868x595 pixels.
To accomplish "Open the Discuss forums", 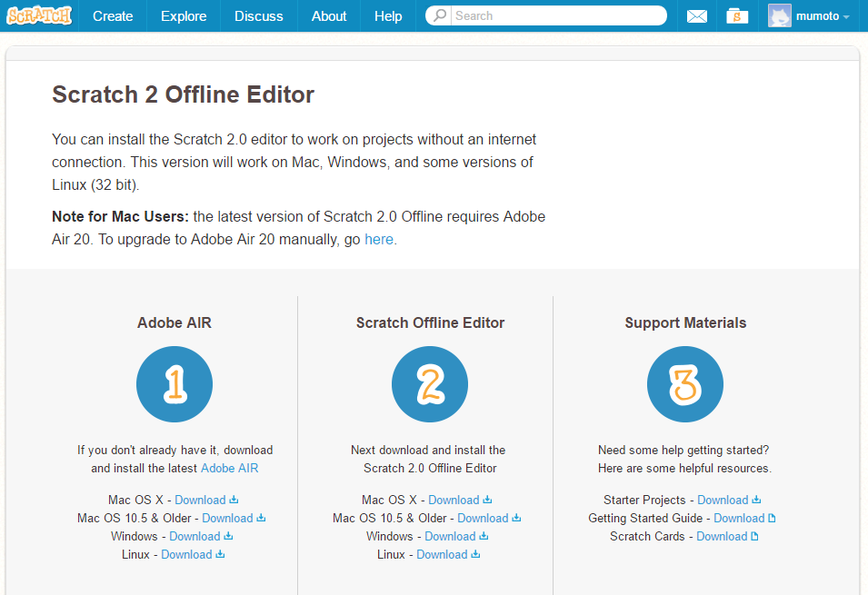I will (x=258, y=16).
